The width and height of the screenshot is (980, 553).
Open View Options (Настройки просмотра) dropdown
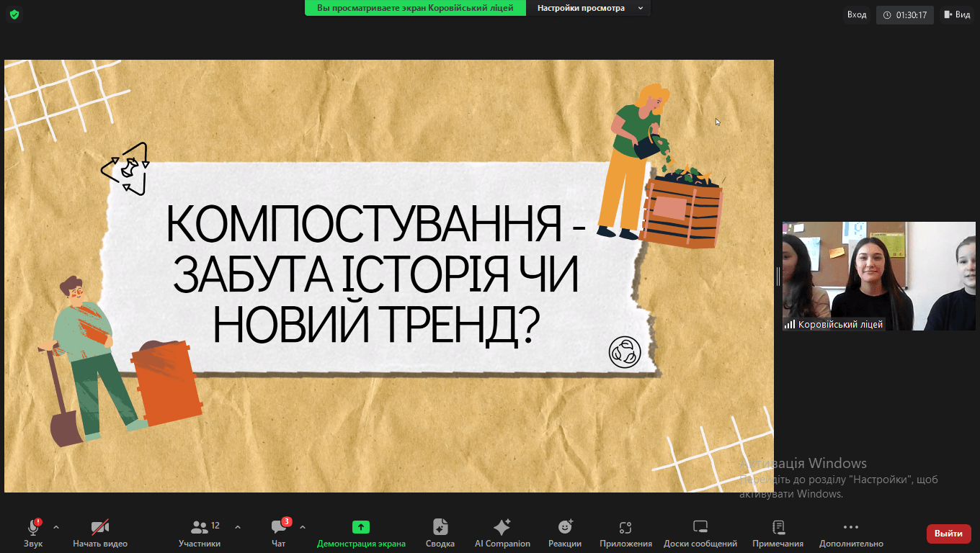click(x=589, y=9)
